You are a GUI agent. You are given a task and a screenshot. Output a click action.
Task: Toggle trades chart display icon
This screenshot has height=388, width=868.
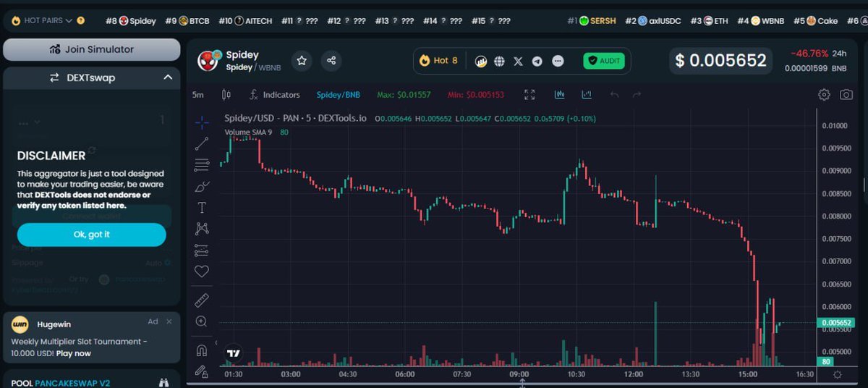point(559,94)
